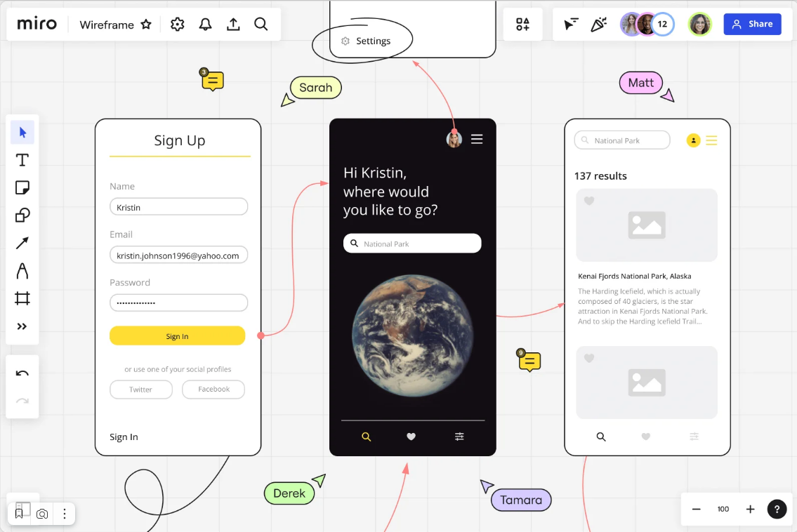Select the Frame tool
The height and width of the screenshot is (532, 797).
[x=22, y=298]
